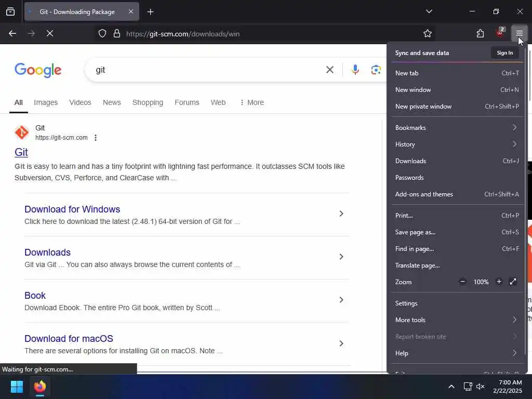Switch to the Images search tab

pos(46,102)
